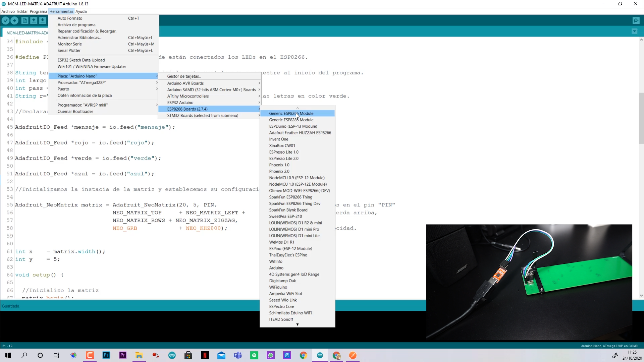Open Windows search in taskbar

click(x=24, y=355)
